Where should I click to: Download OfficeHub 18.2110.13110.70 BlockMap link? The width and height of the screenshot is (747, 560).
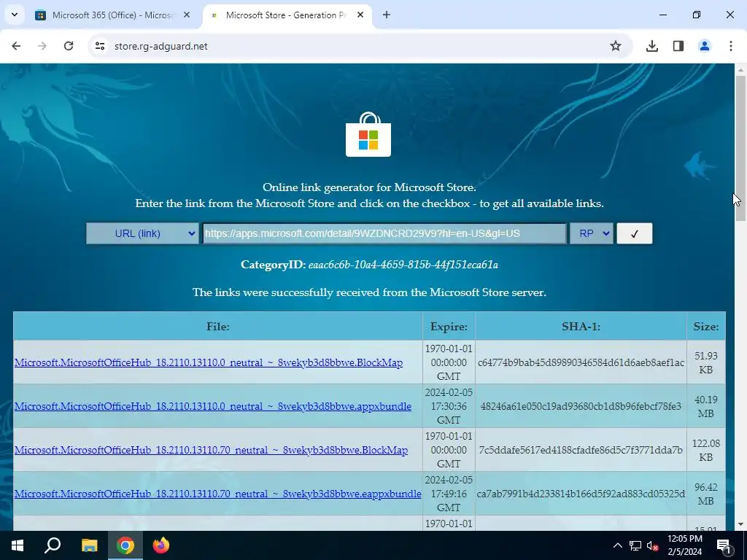211,450
